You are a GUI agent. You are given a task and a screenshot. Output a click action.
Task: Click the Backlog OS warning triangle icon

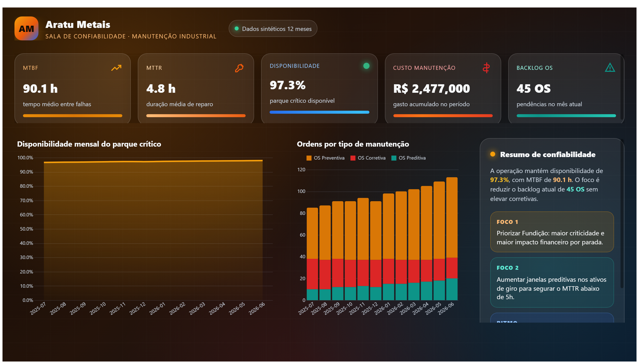click(x=610, y=68)
